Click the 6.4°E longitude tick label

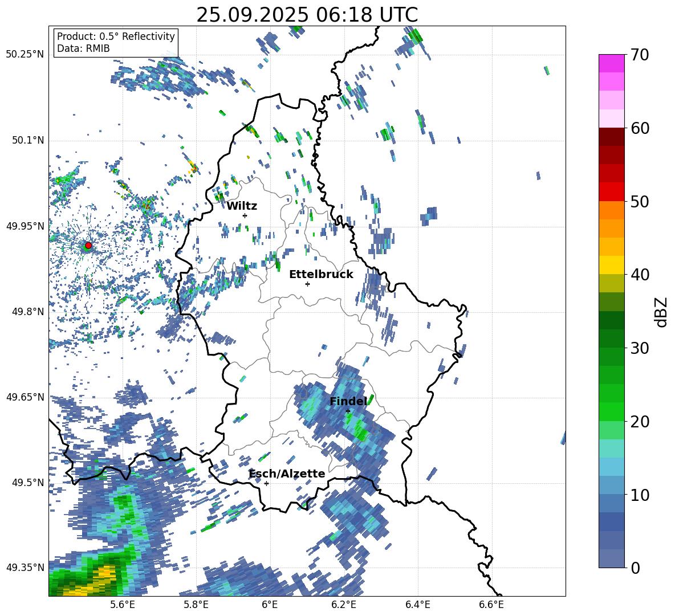coord(417,605)
